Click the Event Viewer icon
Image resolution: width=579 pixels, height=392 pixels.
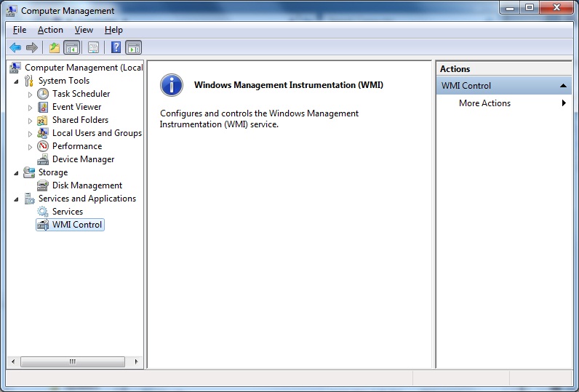coord(43,107)
